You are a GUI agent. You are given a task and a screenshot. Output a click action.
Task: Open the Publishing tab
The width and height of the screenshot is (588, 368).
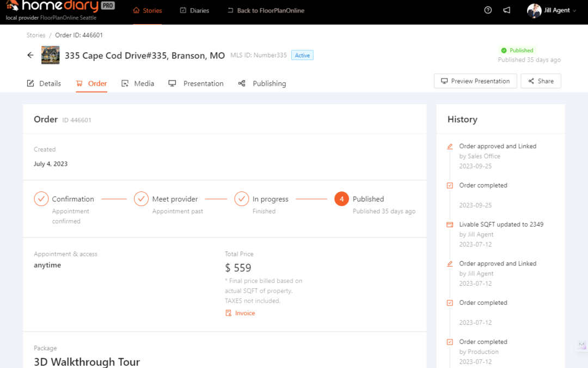(263, 83)
